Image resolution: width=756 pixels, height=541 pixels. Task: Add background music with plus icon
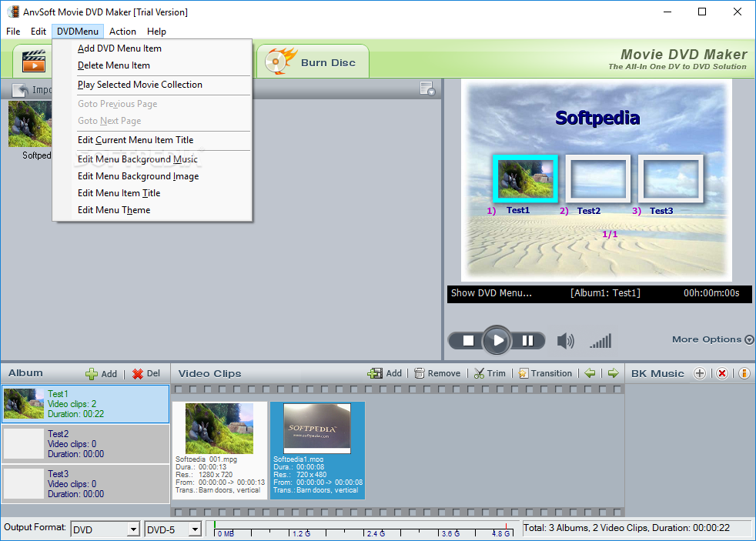coord(700,373)
